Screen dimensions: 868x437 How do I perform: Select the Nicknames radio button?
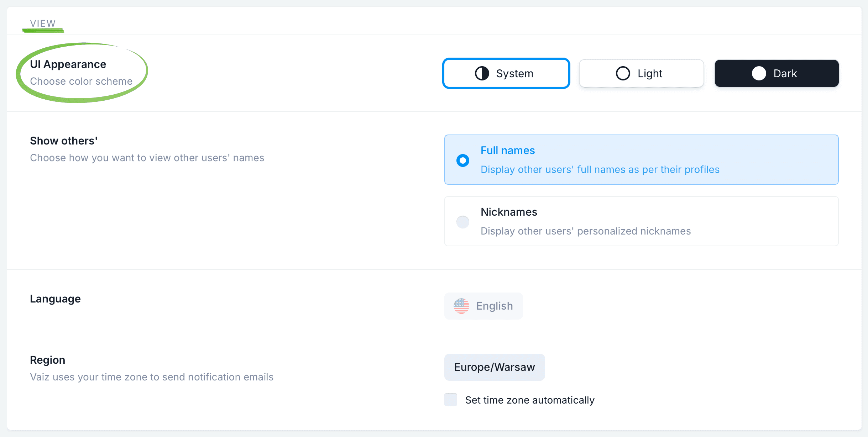pos(462,222)
